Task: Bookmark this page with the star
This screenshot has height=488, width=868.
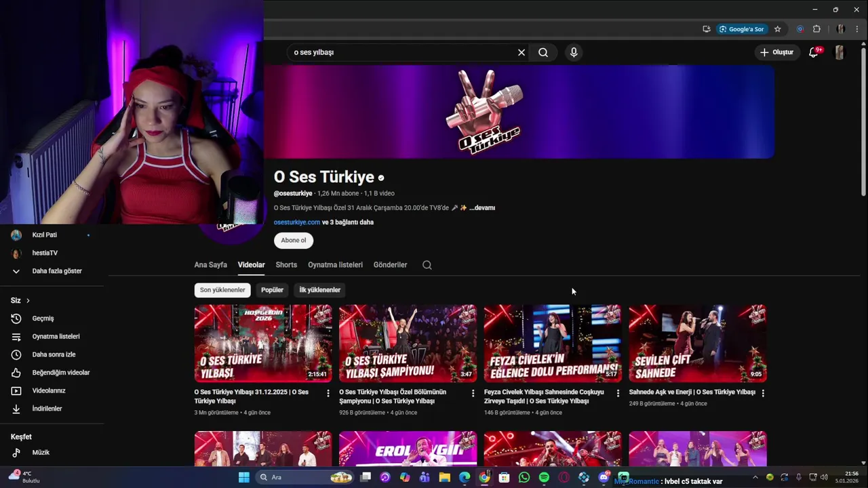Action: coord(778,29)
